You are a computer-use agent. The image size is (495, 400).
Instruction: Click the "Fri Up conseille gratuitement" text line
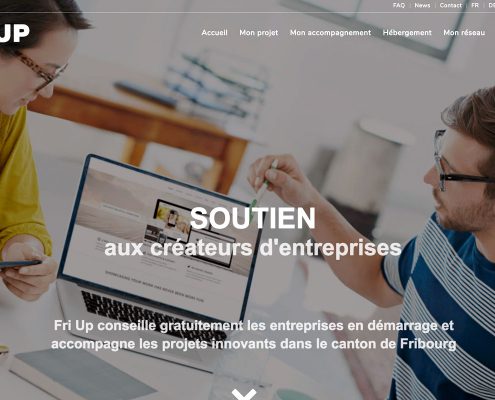point(253,326)
